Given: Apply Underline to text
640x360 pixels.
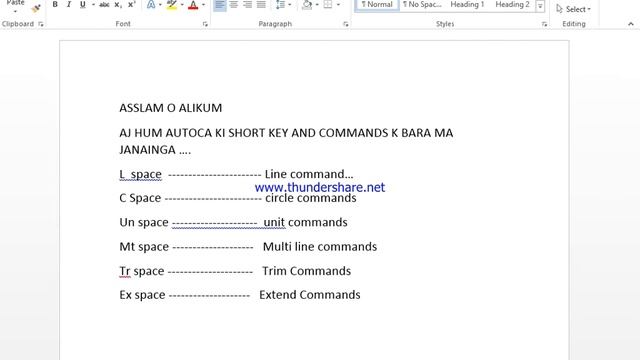Looking at the screenshot, I should (82, 4).
